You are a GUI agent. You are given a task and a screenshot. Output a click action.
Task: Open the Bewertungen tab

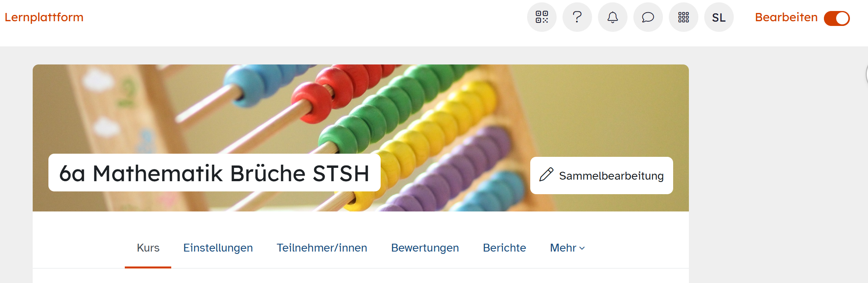[425, 248]
